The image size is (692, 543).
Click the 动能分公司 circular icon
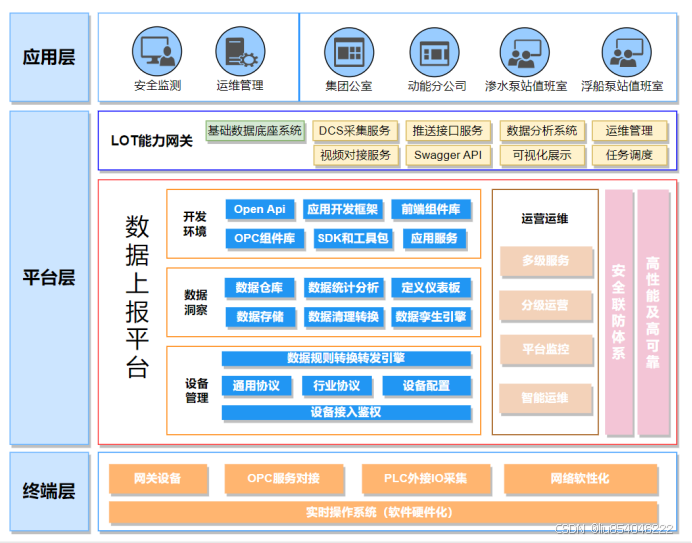click(x=436, y=51)
